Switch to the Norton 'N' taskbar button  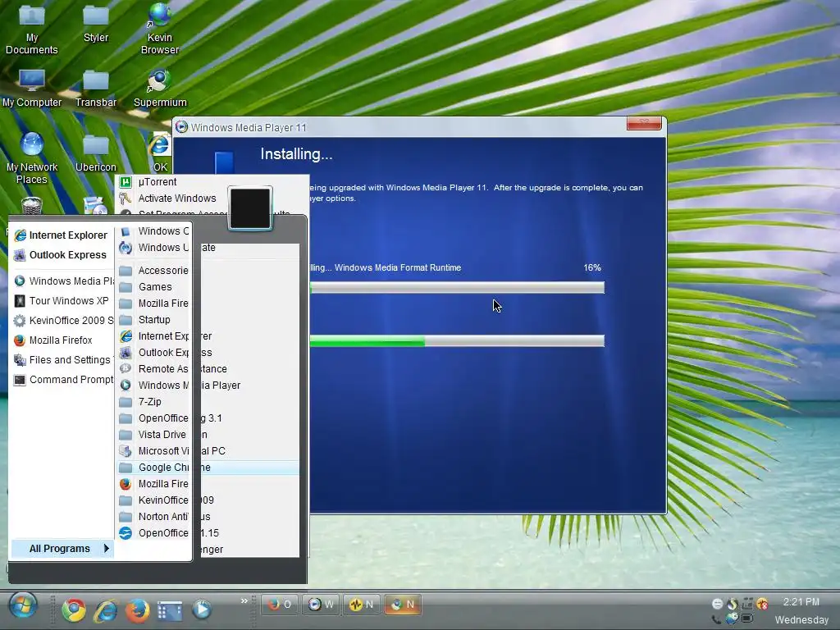coord(361,605)
